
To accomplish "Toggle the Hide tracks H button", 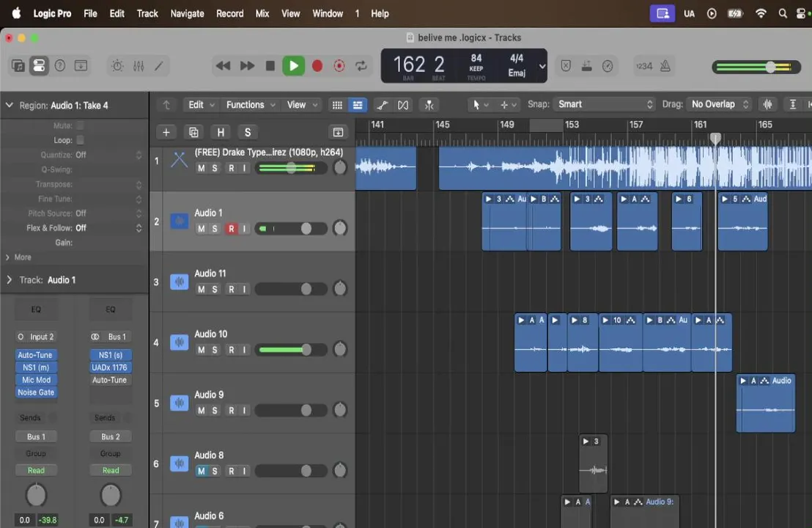I will pos(221,132).
